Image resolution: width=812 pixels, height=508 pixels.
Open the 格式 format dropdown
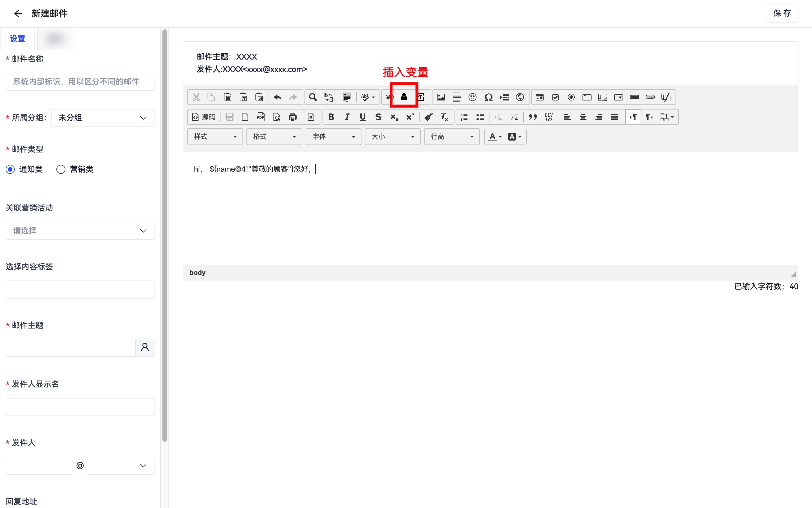[274, 137]
